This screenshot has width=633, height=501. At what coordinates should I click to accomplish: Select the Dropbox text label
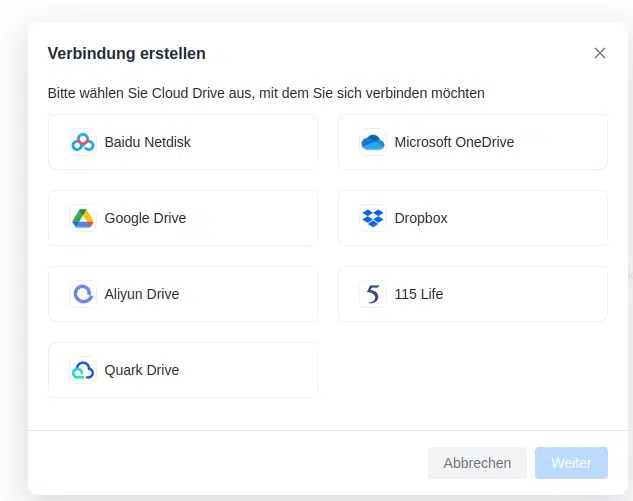point(421,218)
